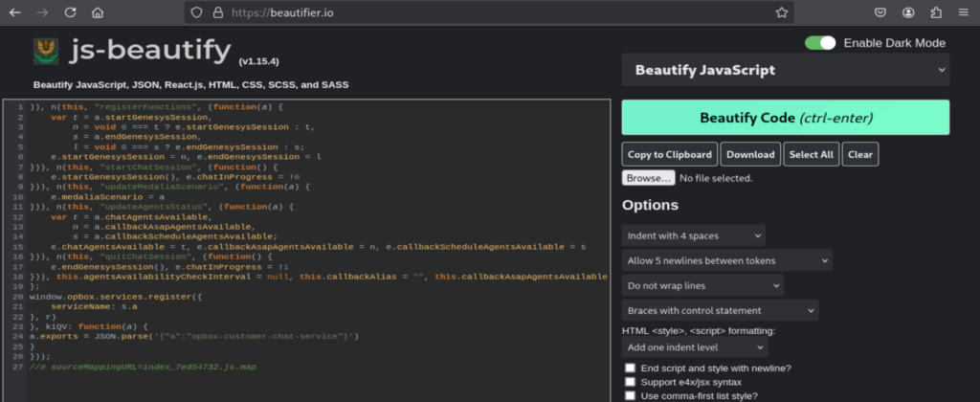The height and width of the screenshot is (402, 980).
Task: Click inside the code editor on line 24
Action: coord(194,336)
